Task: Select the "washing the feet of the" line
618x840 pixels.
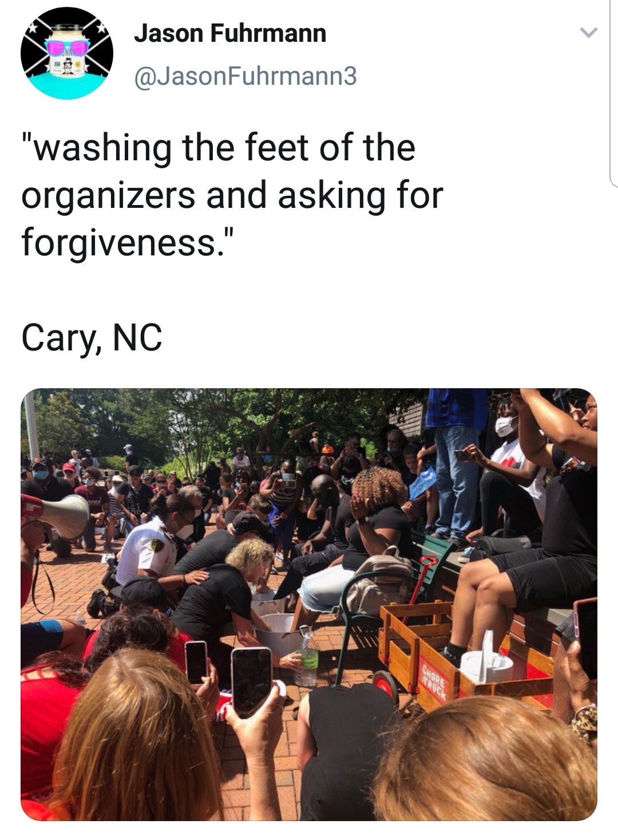Action: coord(218,147)
